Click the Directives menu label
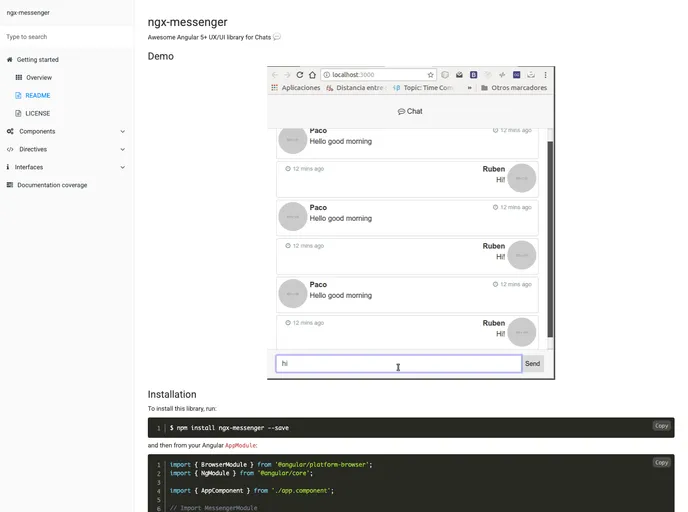Image resolution: width=688 pixels, height=512 pixels. [33, 149]
